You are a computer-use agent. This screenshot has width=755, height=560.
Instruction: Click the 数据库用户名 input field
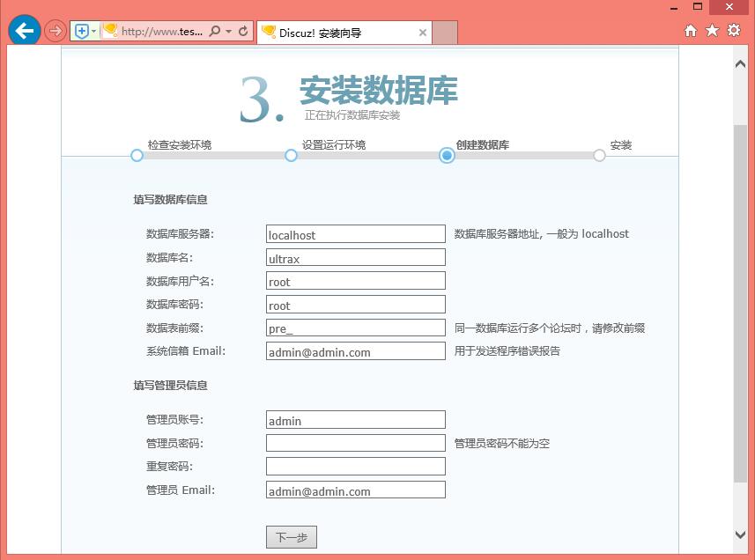tap(356, 281)
